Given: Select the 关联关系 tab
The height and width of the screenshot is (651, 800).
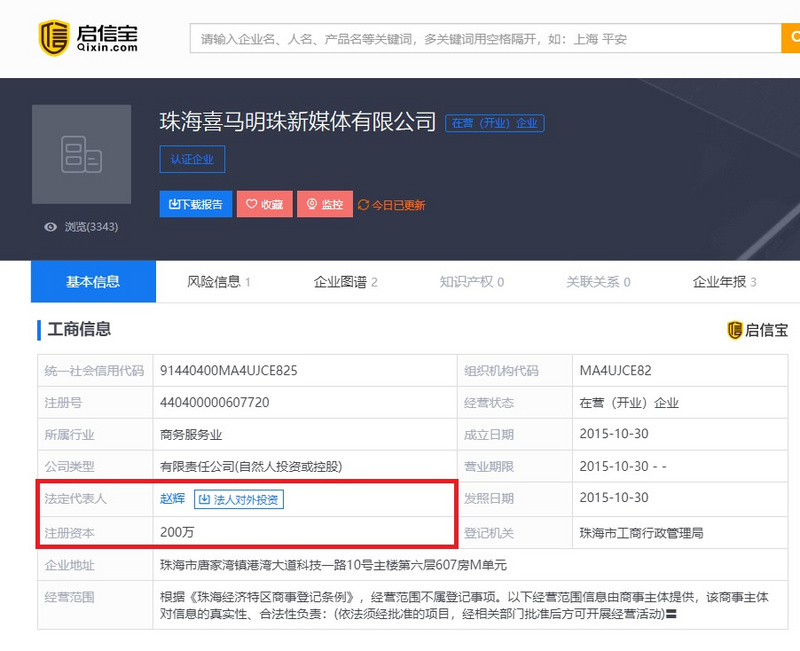Looking at the screenshot, I should pos(598,282).
